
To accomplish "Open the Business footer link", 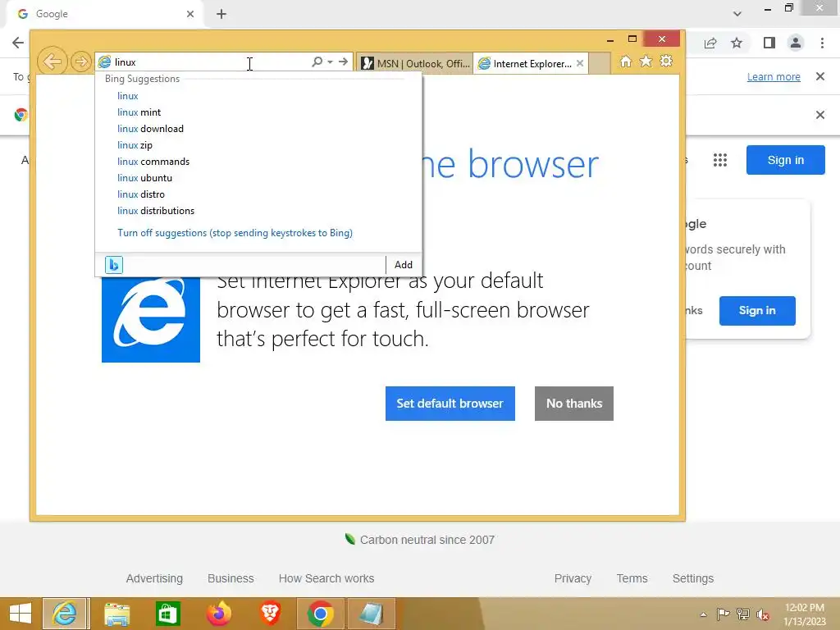I will pyautogui.click(x=231, y=578).
